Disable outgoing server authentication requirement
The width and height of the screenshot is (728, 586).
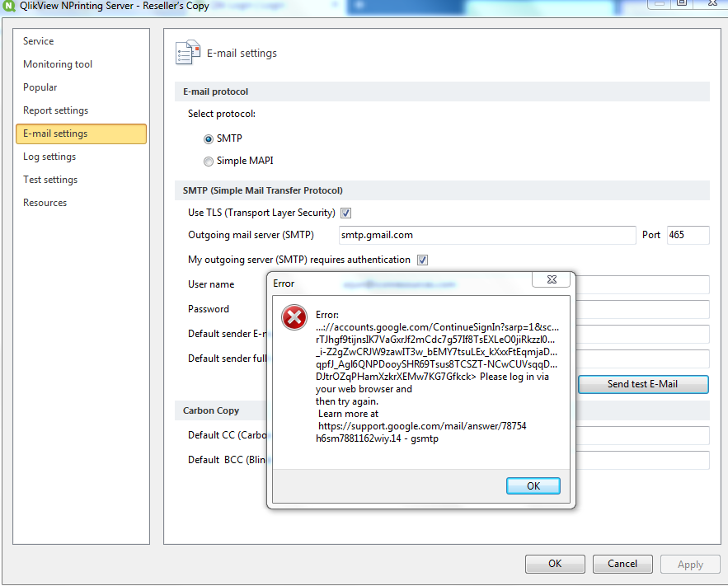(x=421, y=259)
